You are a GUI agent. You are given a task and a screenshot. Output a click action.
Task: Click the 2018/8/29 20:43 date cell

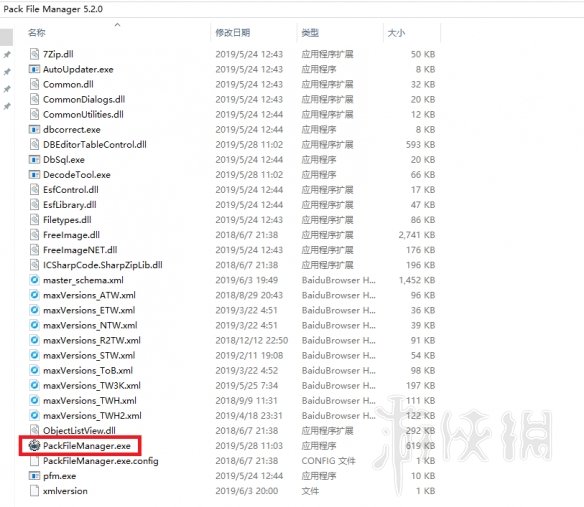249,295
